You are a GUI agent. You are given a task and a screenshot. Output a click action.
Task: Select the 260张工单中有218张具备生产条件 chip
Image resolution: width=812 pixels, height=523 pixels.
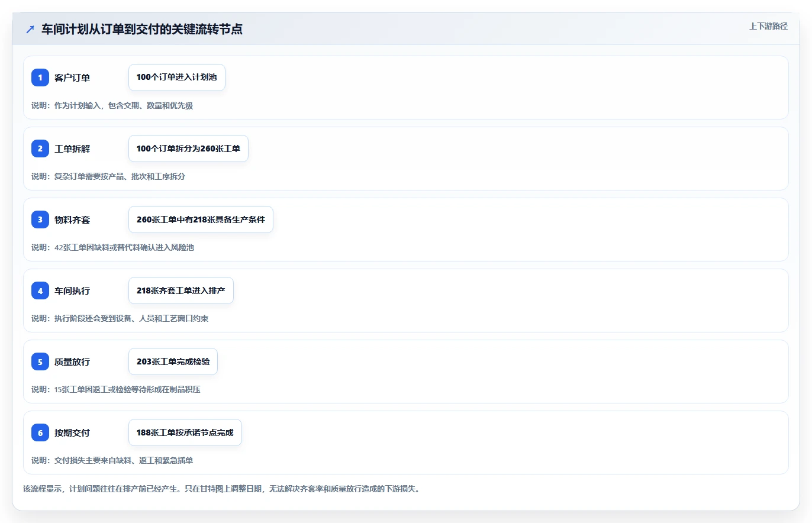point(201,219)
